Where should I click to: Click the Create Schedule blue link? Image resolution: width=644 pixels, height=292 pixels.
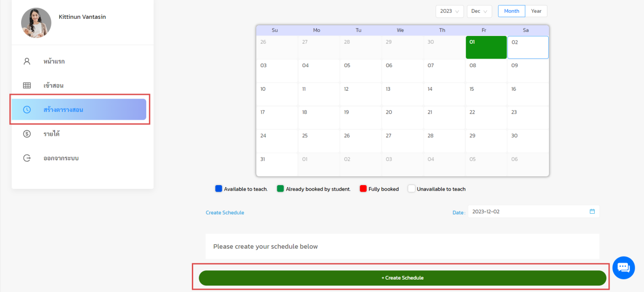pyautogui.click(x=225, y=213)
